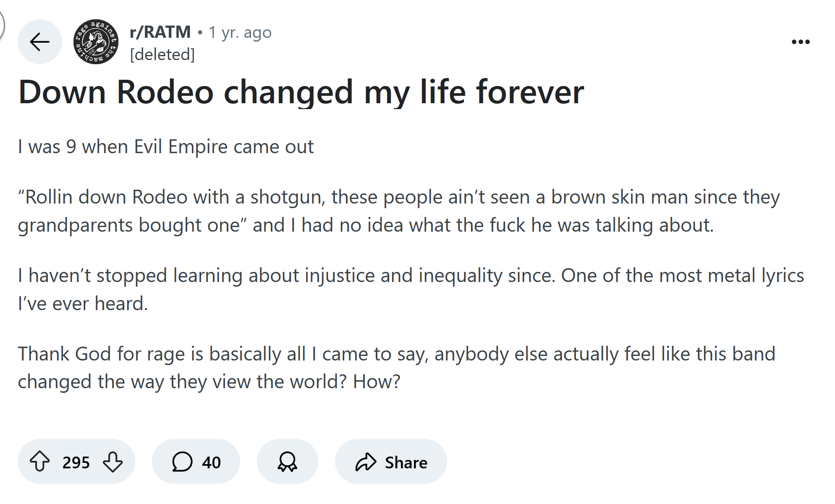
Task: Click the Evil Empire opening sentence
Action: point(166,146)
